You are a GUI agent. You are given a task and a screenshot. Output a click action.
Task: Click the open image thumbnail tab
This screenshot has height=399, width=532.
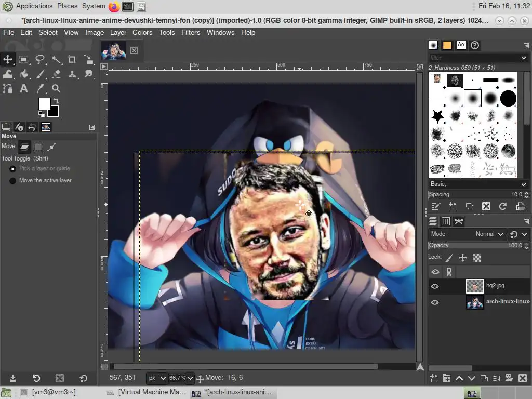click(114, 50)
